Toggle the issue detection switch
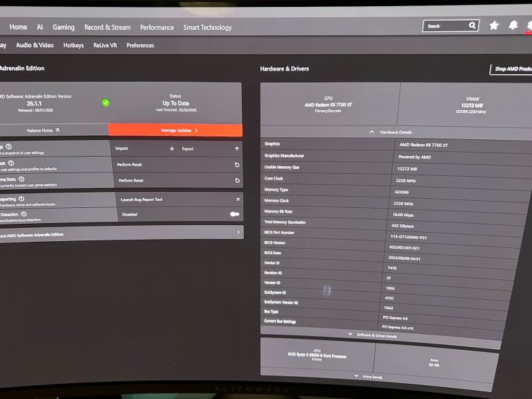 coord(235,214)
